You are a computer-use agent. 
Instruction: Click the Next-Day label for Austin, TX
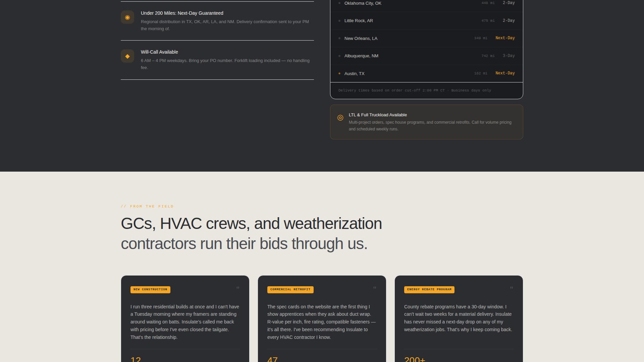click(x=505, y=73)
